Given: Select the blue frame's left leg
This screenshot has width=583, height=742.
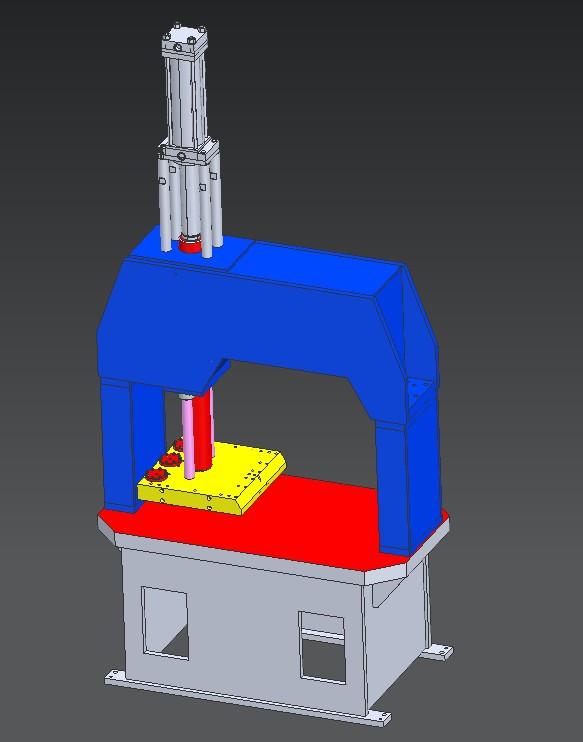Looking at the screenshot, I should click(x=132, y=445).
